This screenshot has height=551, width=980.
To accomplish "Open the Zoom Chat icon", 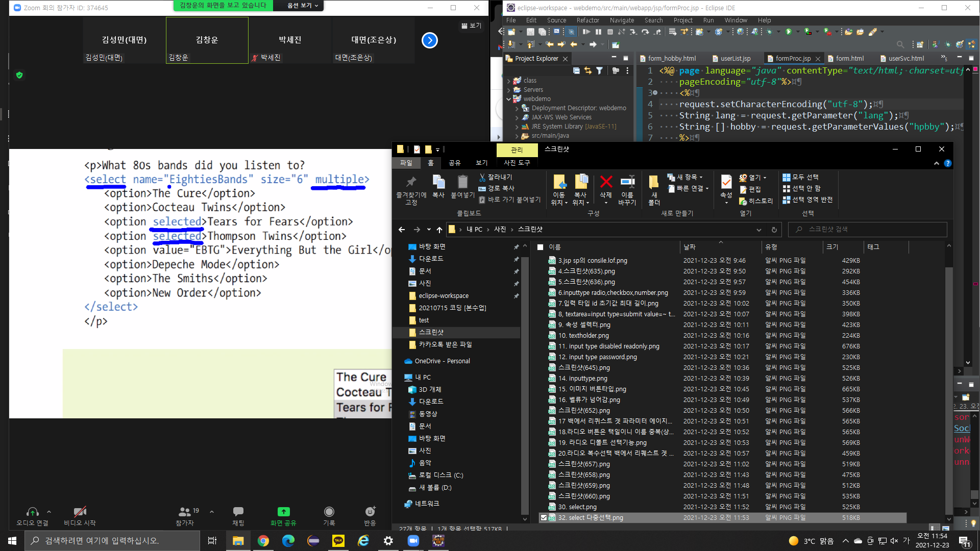I will click(x=238, y=512).
